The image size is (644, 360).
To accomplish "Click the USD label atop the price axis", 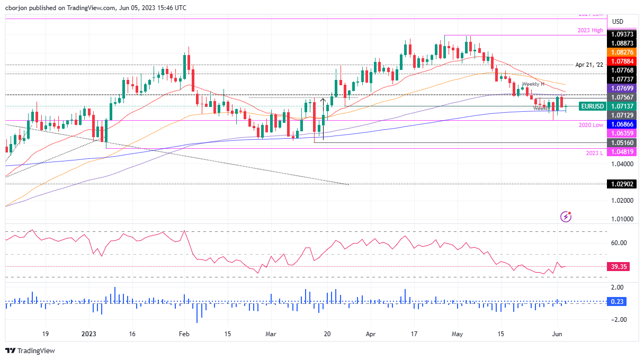I will coord(616,21).
